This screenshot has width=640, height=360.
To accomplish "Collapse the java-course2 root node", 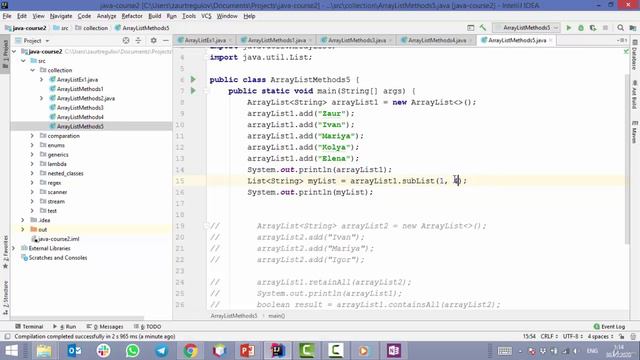I will [x=14, y=51].
